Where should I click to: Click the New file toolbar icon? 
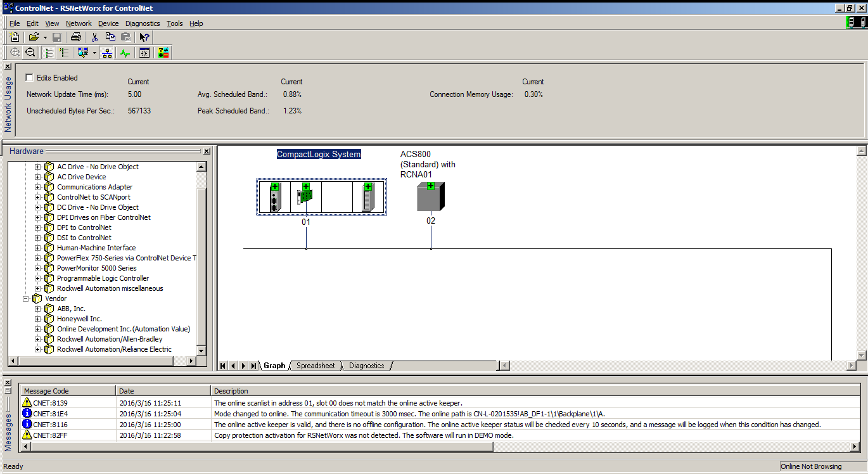(x=15, y=37)
